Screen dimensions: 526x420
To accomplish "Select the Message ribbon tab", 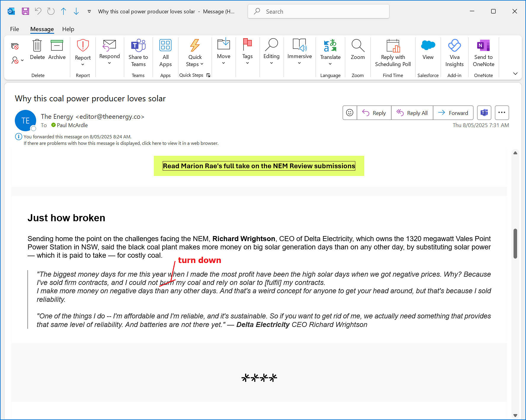I will (x=42, y=29).
